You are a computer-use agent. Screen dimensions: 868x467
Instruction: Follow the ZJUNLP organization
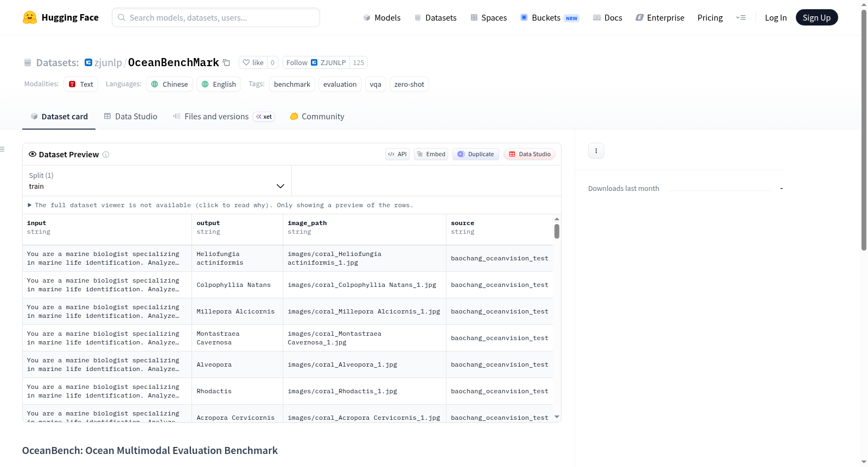click(316, 62)
